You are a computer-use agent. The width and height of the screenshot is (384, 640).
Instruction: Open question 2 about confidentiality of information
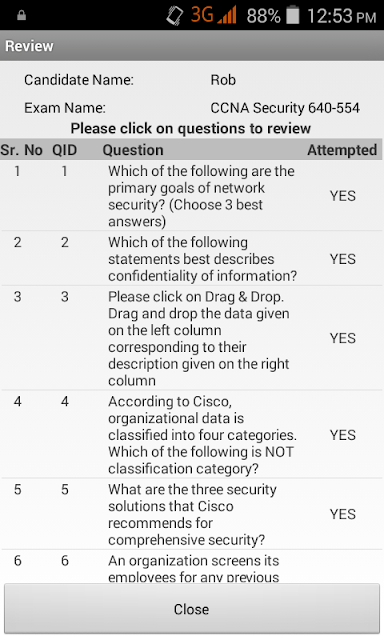click(192, 259)
